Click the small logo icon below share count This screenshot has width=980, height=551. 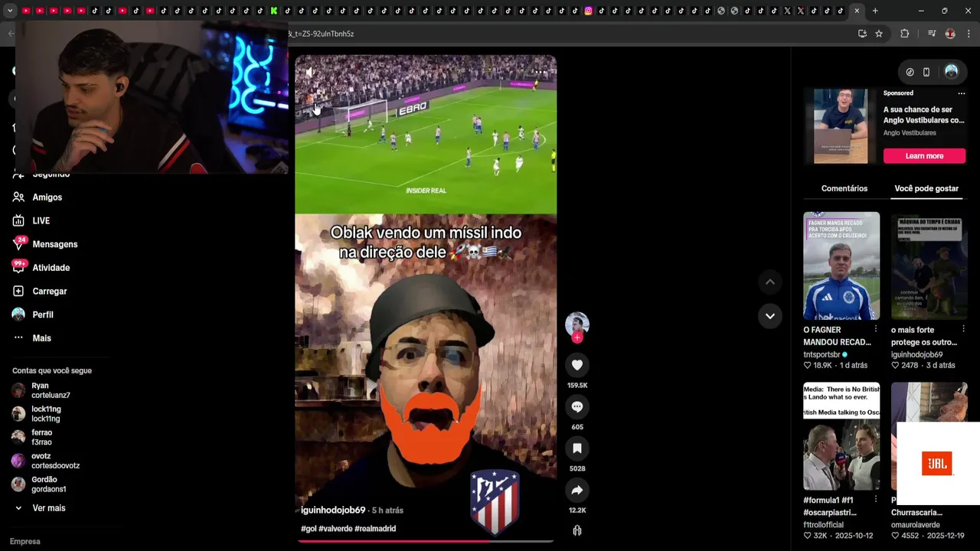(577, 530)
